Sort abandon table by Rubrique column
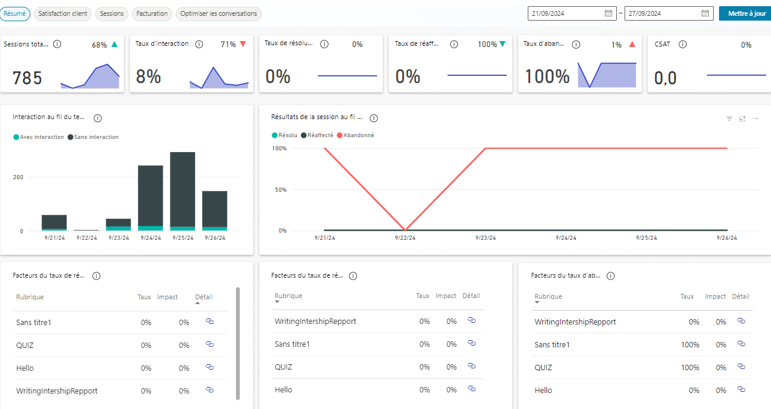 click(x=548, y=296)
